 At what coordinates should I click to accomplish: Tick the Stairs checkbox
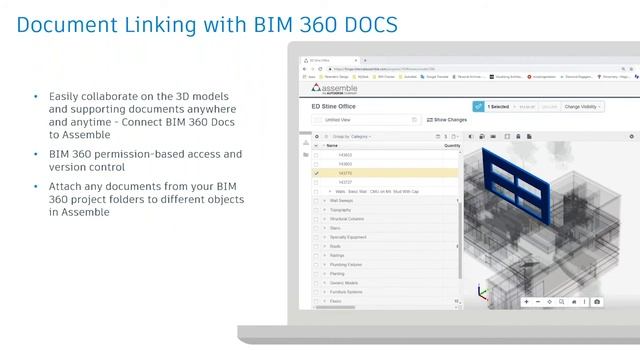point(316,228)
